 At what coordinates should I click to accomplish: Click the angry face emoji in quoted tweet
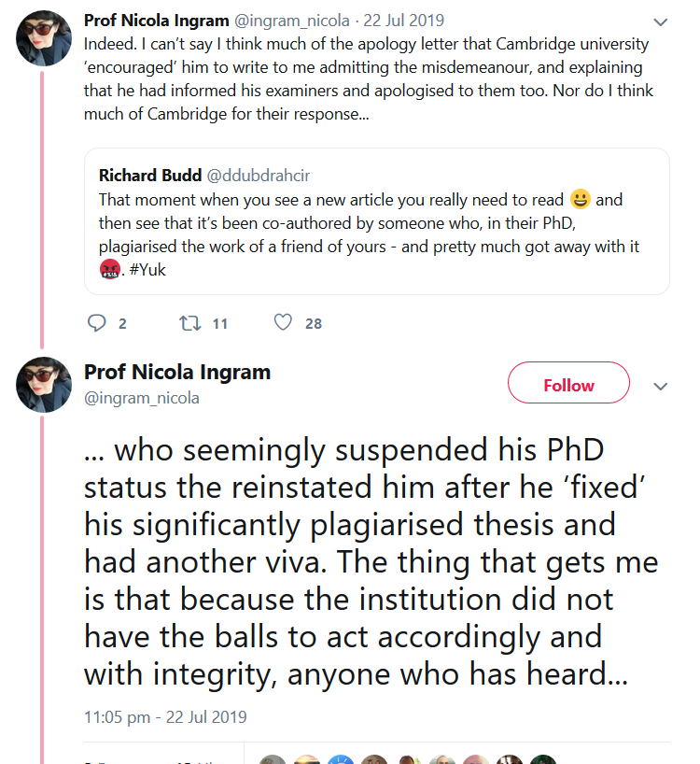pos(110,271)
